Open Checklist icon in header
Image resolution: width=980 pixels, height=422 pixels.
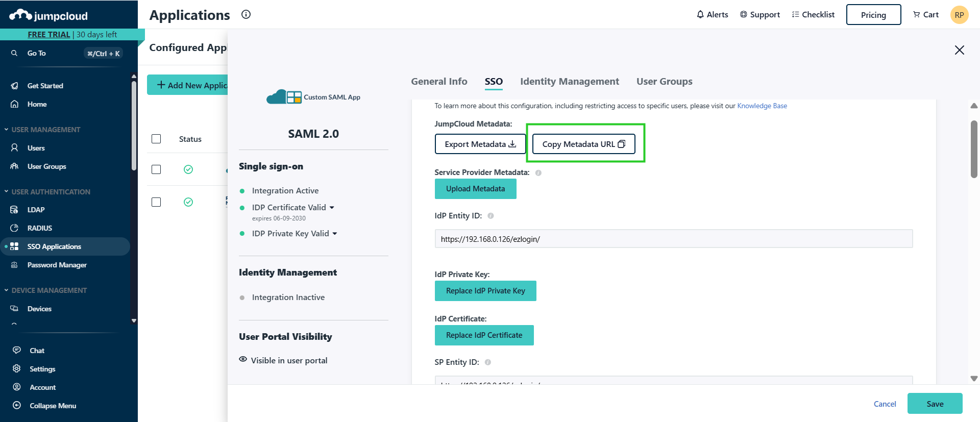pos(795,14)
